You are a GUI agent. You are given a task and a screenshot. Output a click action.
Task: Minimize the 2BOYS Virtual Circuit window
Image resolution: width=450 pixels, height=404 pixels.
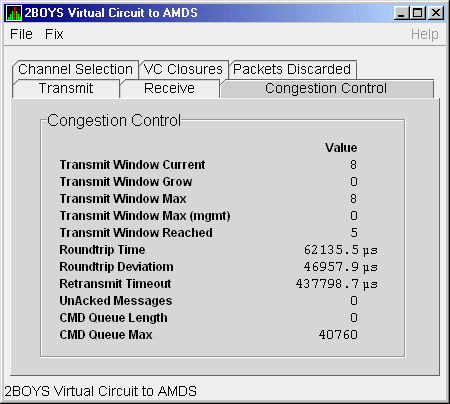(402, 13)
